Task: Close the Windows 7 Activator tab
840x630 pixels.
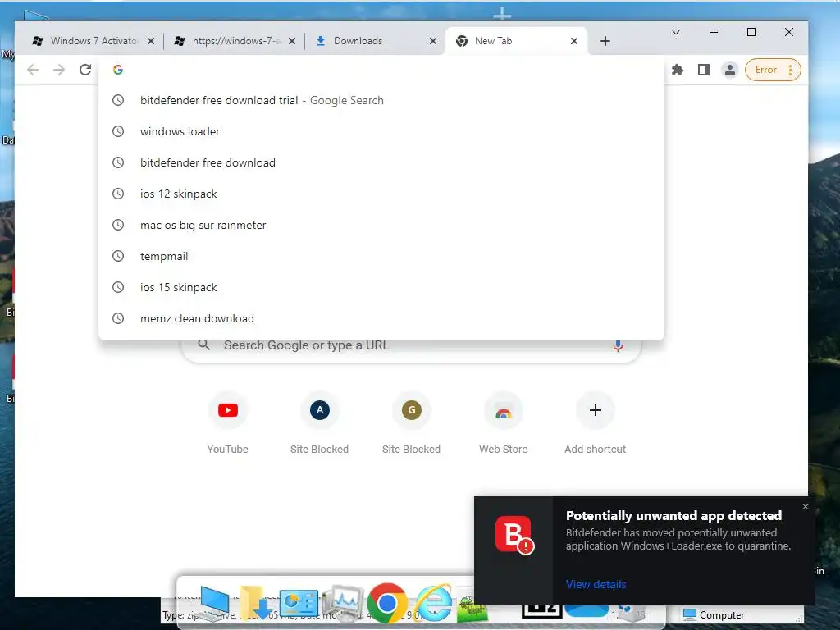Action: pyautogui.click(x=151, y=41)
